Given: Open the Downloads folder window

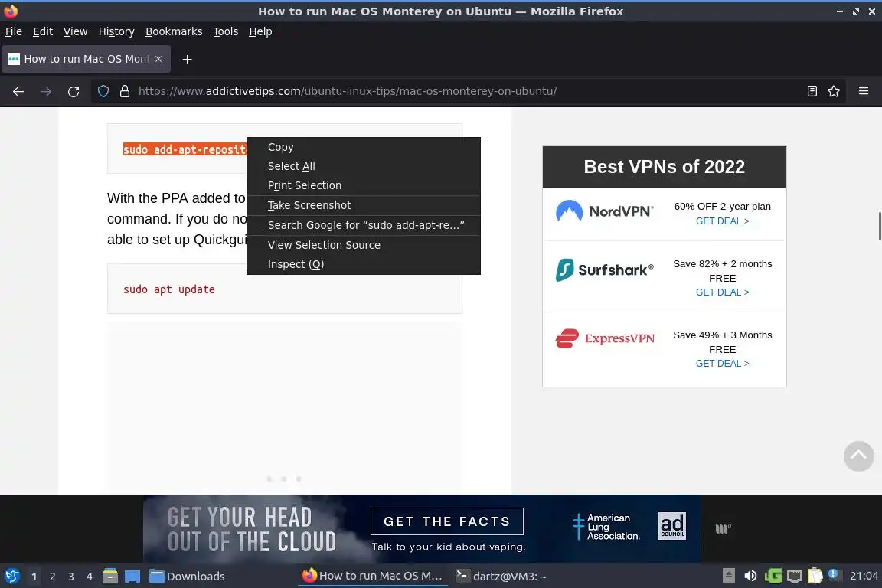Looking at the screenshot, I should coord(187,577).
